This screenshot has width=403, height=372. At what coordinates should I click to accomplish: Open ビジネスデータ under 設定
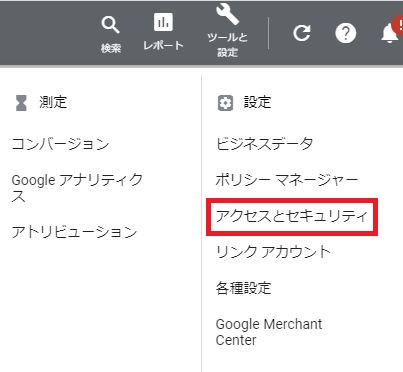tap(264, 144)
